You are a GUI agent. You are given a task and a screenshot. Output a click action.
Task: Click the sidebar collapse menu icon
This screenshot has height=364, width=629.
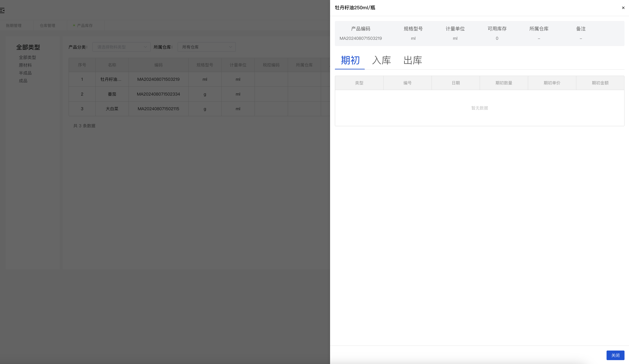click(2, 10)
